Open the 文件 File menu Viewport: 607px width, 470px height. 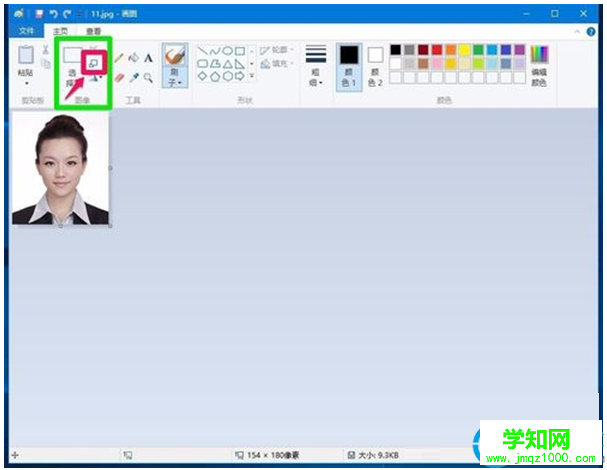point(26,31)
